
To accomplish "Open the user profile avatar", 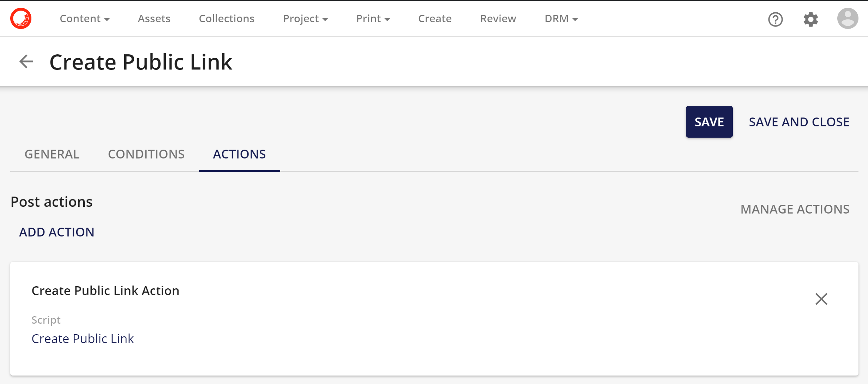I will coord(848,18).
